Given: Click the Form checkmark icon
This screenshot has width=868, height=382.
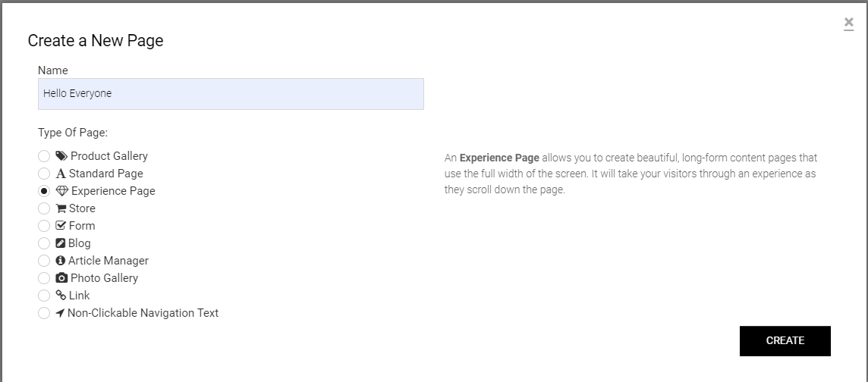Looking at the screenshot, I should [61, 226].
